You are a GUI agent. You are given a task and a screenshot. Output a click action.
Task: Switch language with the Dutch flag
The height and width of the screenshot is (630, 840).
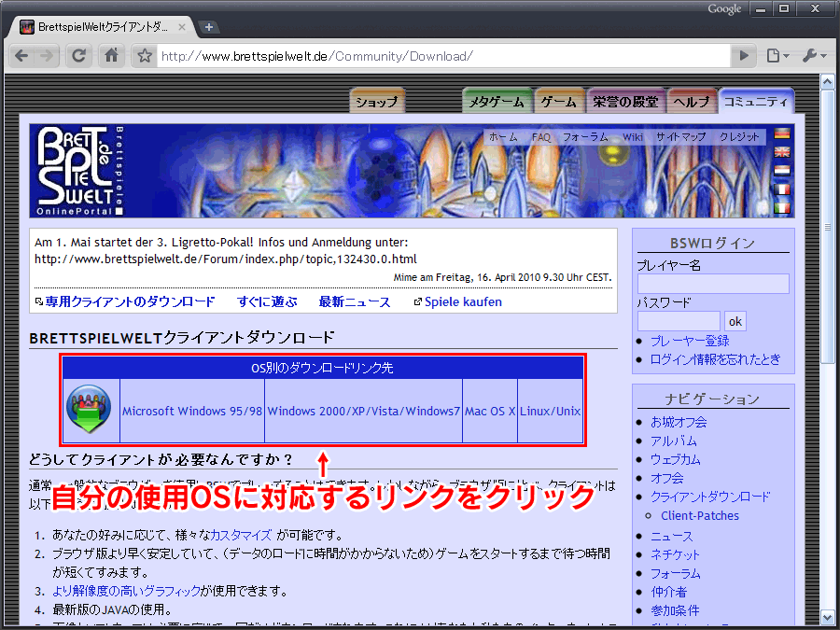pyautogui.click(x=782, y=171)
